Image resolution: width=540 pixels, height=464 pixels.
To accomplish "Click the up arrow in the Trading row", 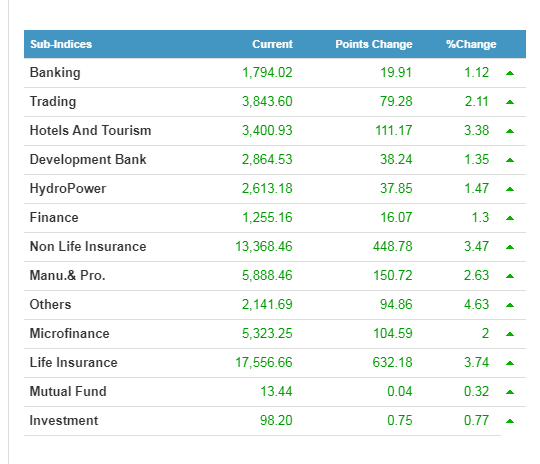I will click(510, 102).
